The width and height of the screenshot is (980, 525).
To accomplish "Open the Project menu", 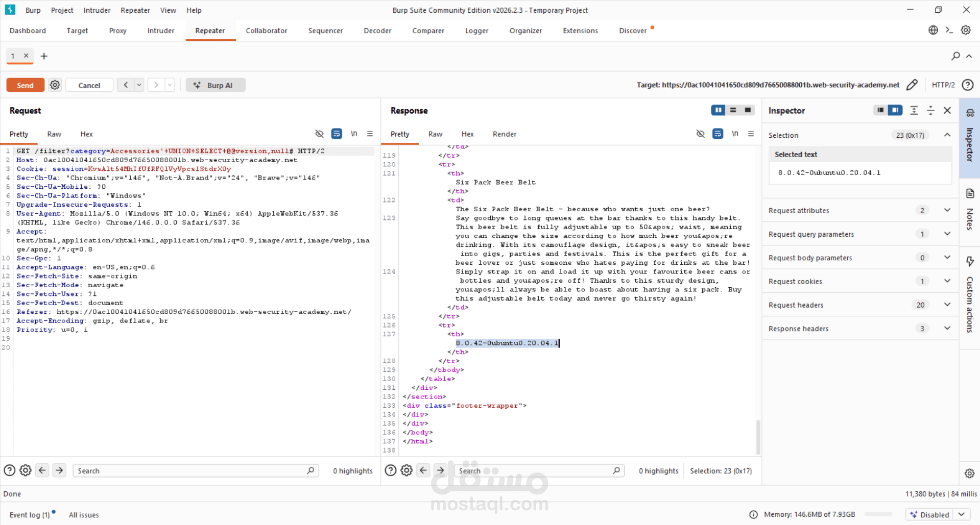I will [x=62, y=10].
